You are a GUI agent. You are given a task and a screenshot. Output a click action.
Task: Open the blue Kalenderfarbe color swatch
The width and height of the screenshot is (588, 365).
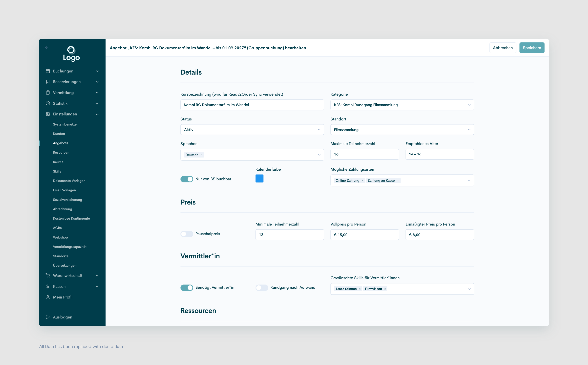[259, 179]
